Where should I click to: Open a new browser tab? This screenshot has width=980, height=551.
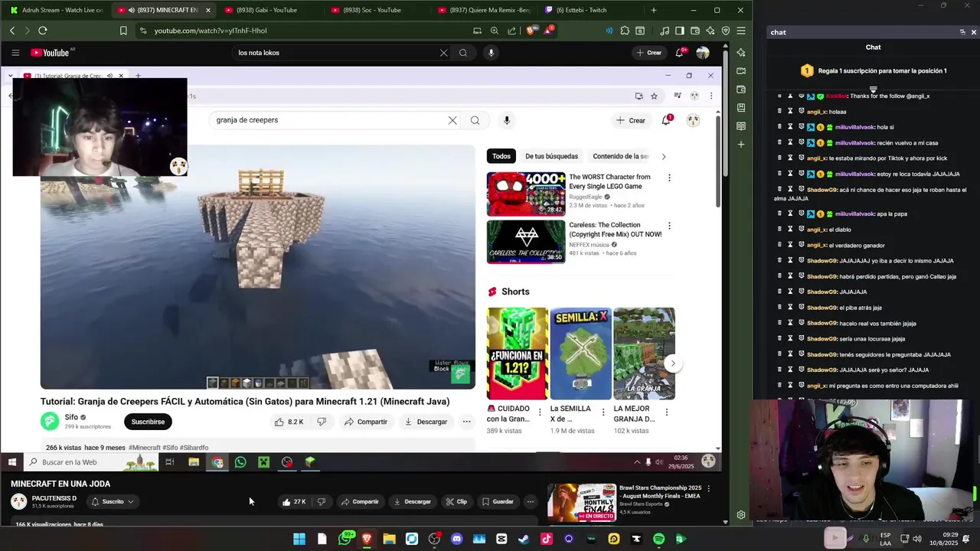coord(653,10)
